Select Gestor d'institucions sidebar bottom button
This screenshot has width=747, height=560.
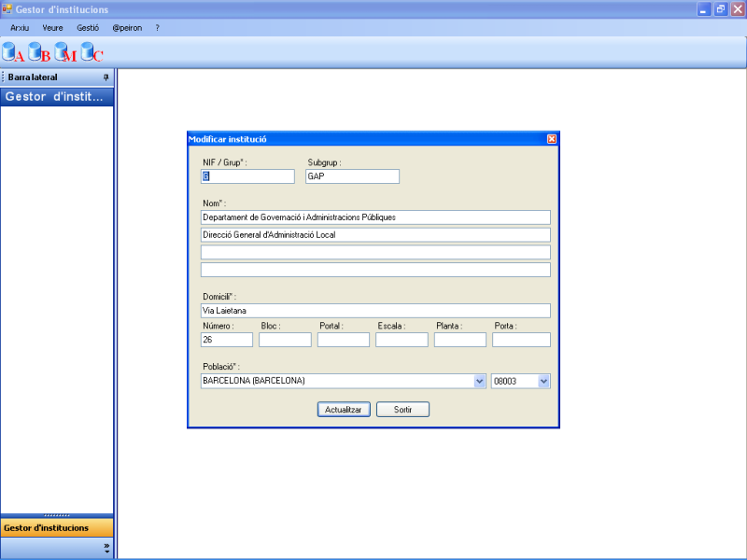point(57,527)
